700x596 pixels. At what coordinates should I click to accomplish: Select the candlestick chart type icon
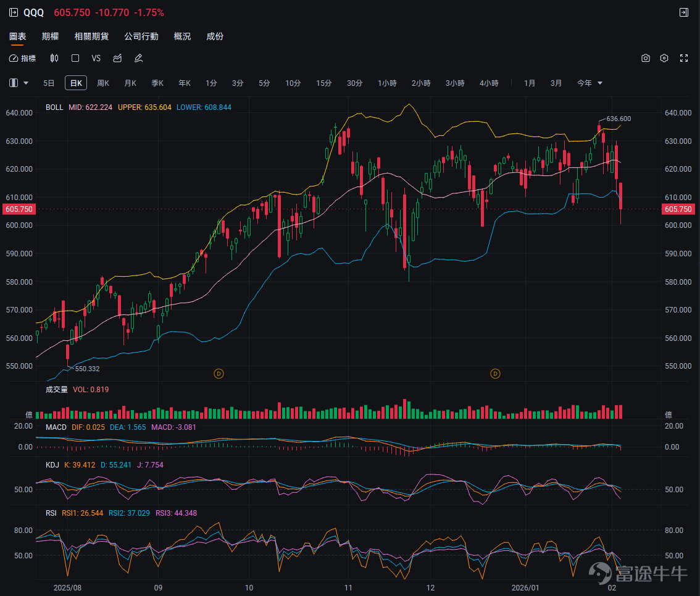(x=54, y=58)
